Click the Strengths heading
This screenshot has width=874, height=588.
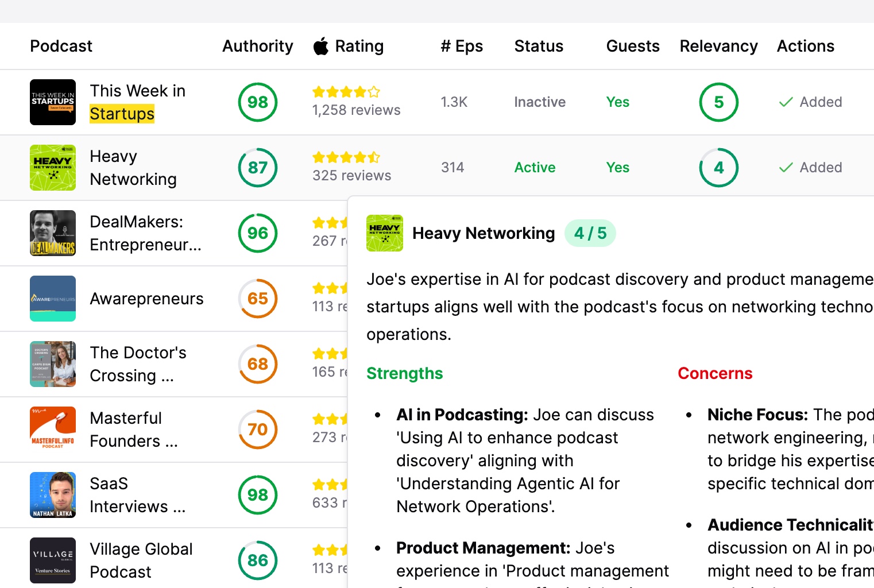coord(405,373)
